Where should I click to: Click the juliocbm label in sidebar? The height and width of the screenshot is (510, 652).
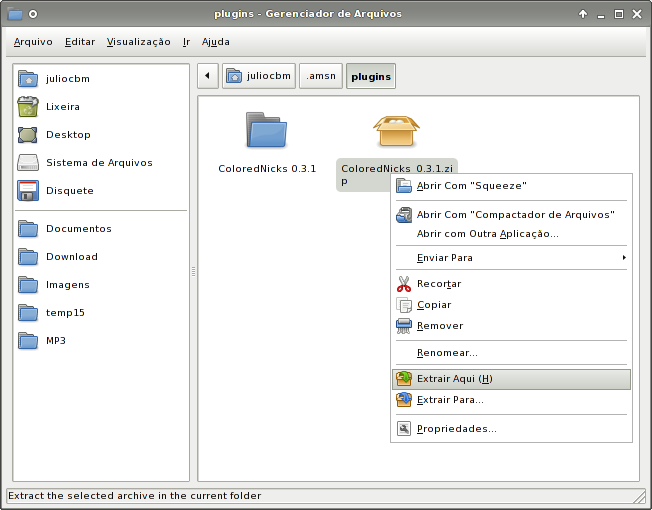click(x=68, y=79)
